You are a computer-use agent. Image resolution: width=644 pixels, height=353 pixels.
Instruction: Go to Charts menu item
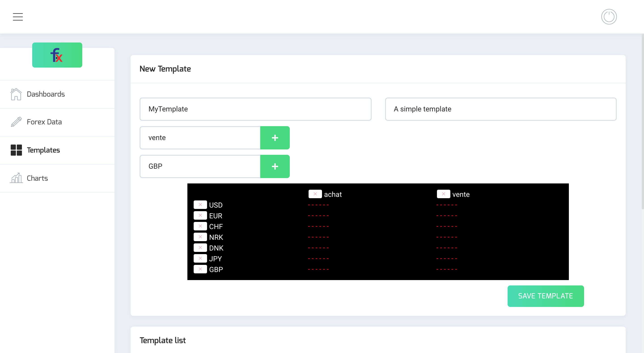[37, 178]
